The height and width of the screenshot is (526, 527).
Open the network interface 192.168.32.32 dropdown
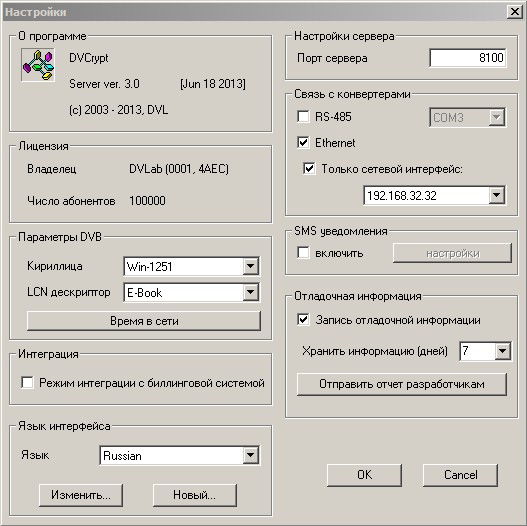click(435, 195)
